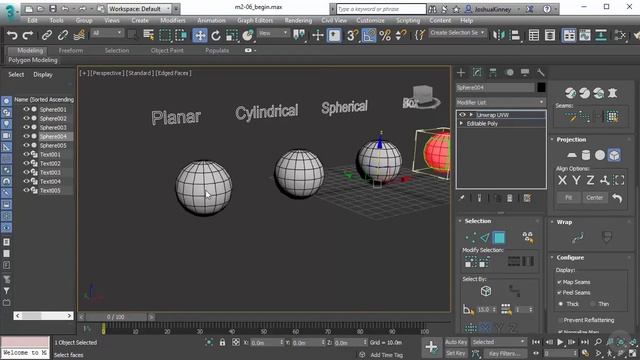
Task: Open the Modifiers menu
Action: coord(173,20)
